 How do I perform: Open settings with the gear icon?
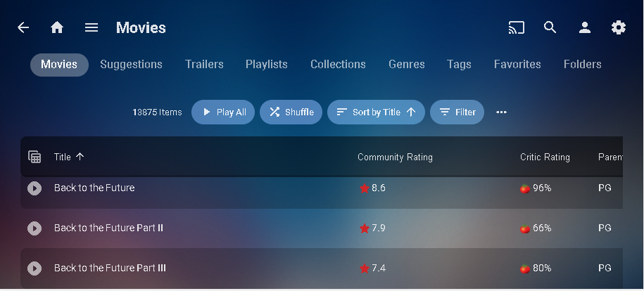click(x=619, y=27)
